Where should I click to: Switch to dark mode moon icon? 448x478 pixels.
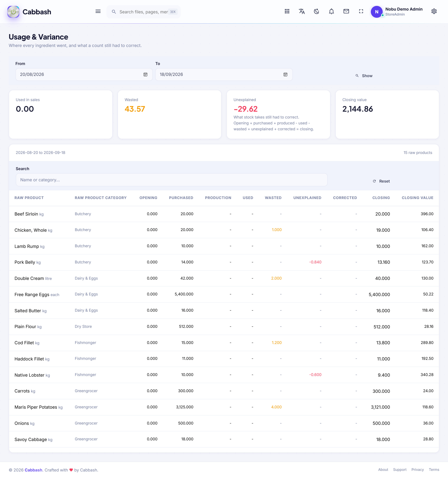(x=316, y=11)
